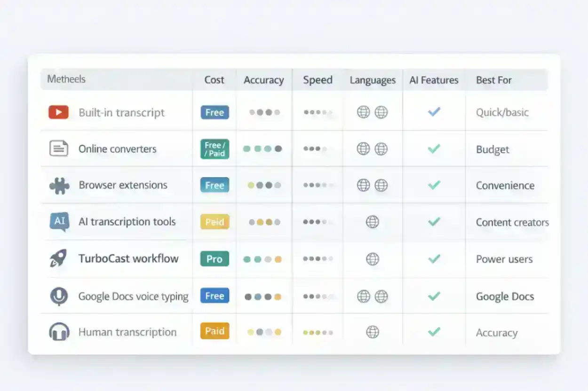
Task: Click the document icon for Online converters
Action: [59, 149]
